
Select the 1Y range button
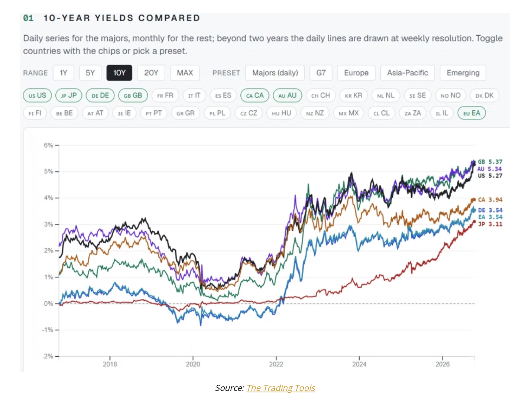click(x=64, y=73)
